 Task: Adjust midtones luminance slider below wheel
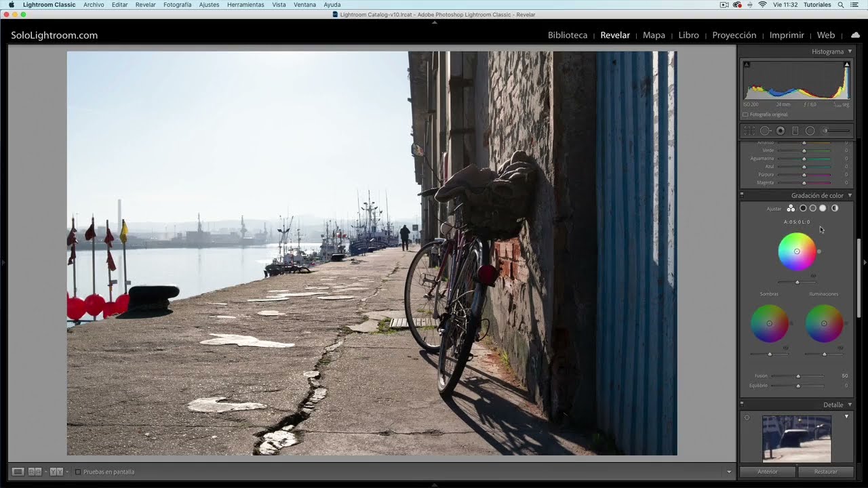(797, 282)
